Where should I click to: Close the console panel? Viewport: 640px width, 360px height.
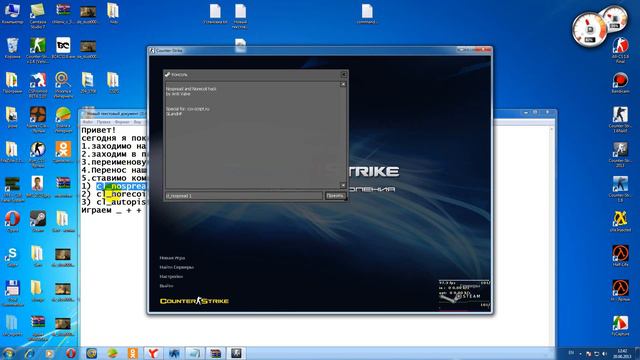coord(343,74)
